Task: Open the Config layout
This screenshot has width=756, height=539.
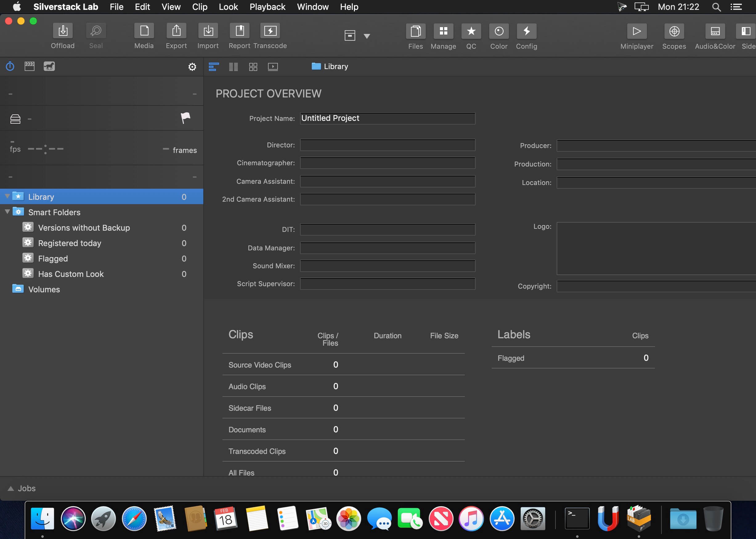Action: [x=526, y=31]
